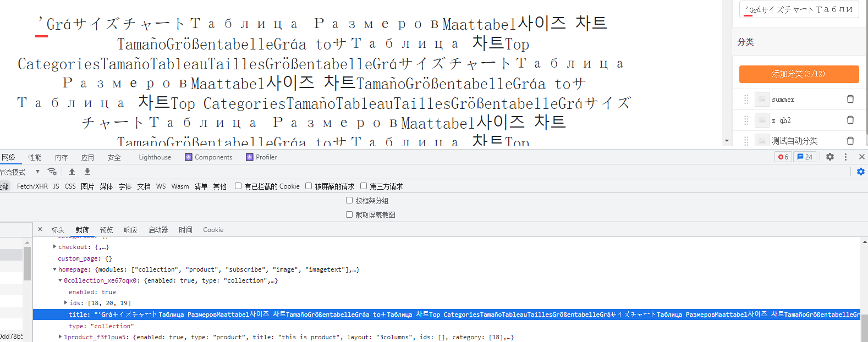Screen dimensions: 868x342
Task: Click the z qh2 category thumbnail
Action: point(762,120)
